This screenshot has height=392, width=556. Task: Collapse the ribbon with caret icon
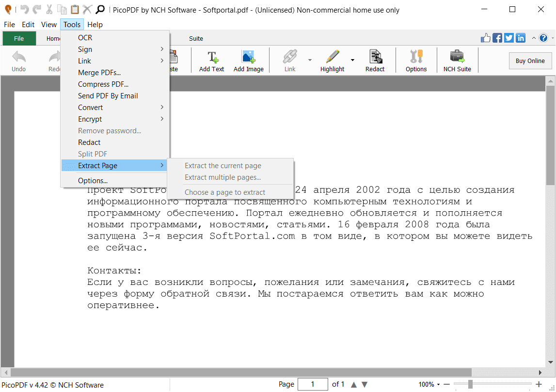pos(534,38)
